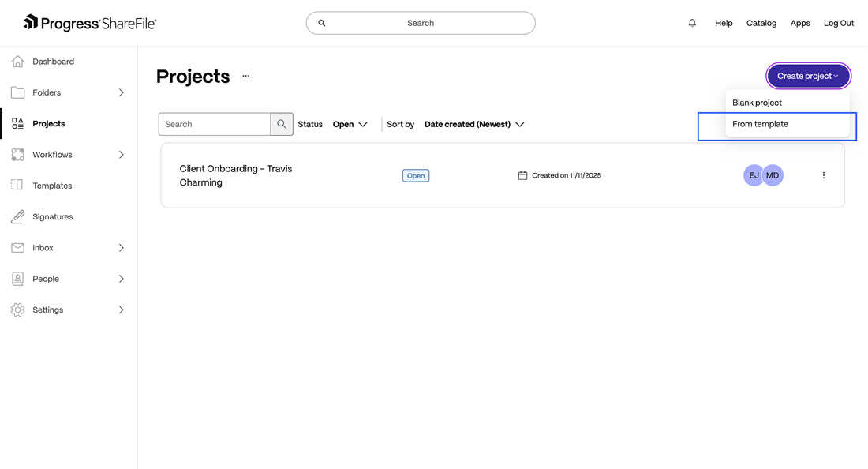Image resolution: width=868 pixels, height=469 pixels.
Task: Open the three-dot menu for Client Onboarding project
Action: 823,175
